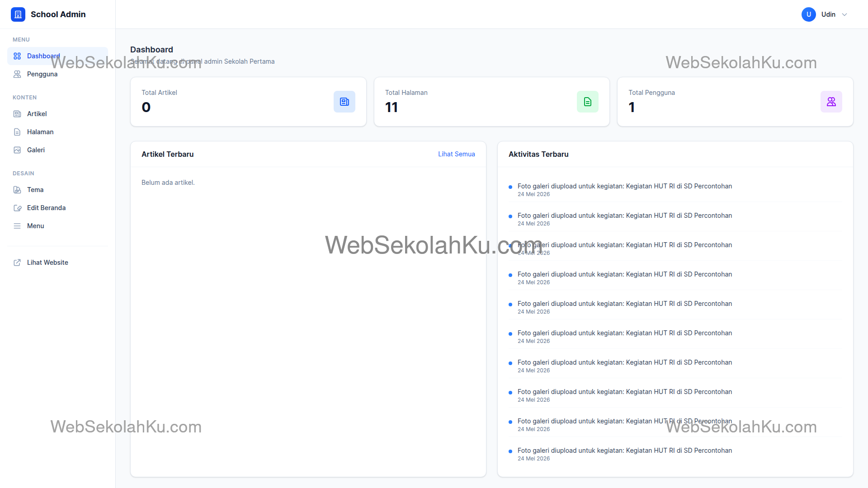This screenshot has height=488, width=868.
Task: Click the Lihat Website link
Action: 58,263
